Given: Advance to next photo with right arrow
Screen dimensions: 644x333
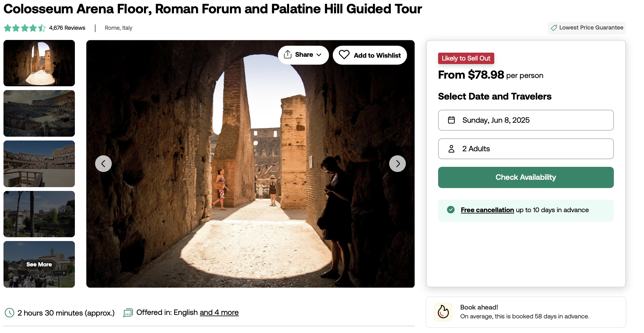Looking at the screenshot, I should [x=398, y=164].
